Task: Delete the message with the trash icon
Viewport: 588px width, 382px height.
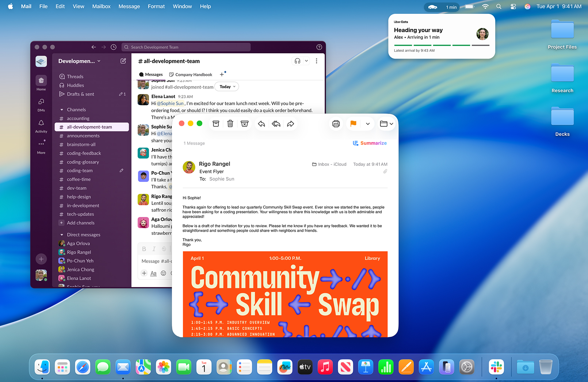Action: point(230,124)
